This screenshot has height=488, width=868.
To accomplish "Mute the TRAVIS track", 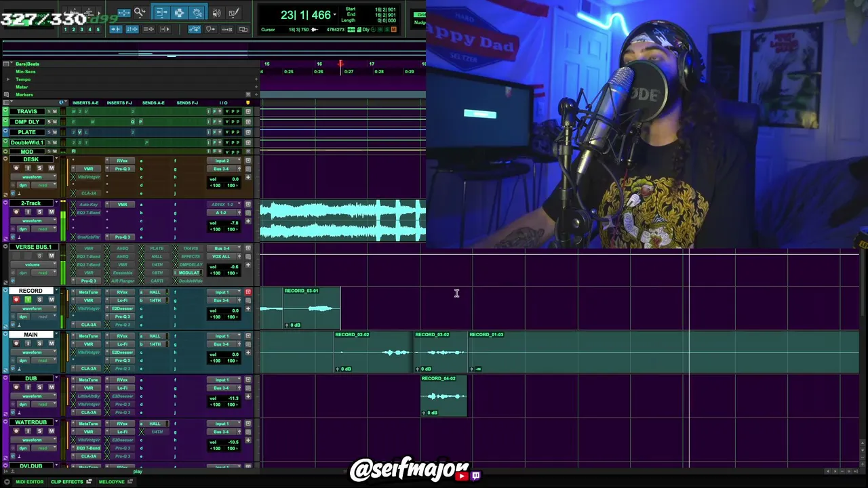I will click(55, 111).
